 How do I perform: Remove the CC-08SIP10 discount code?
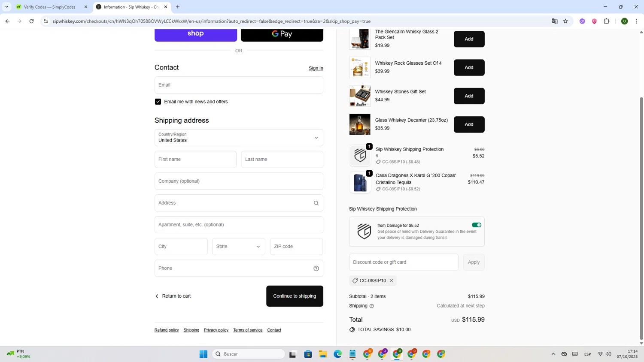pos(392,281)
